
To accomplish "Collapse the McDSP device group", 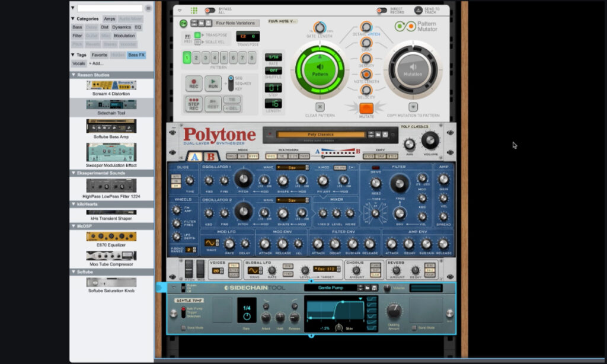I will 74,226.
